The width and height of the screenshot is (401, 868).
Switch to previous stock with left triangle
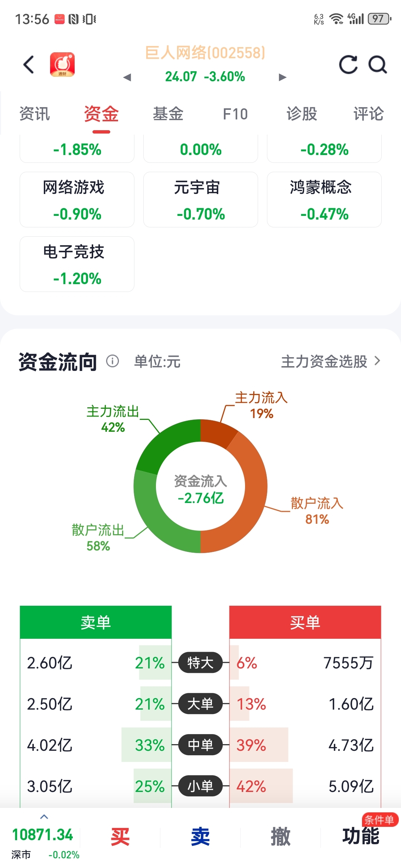[127, 77]
